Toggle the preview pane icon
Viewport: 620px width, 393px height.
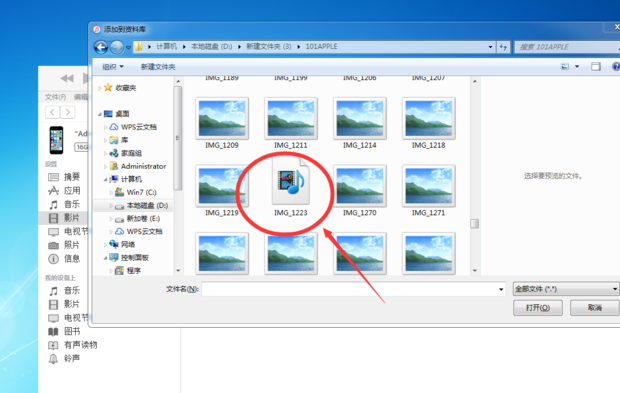[595, 66]
